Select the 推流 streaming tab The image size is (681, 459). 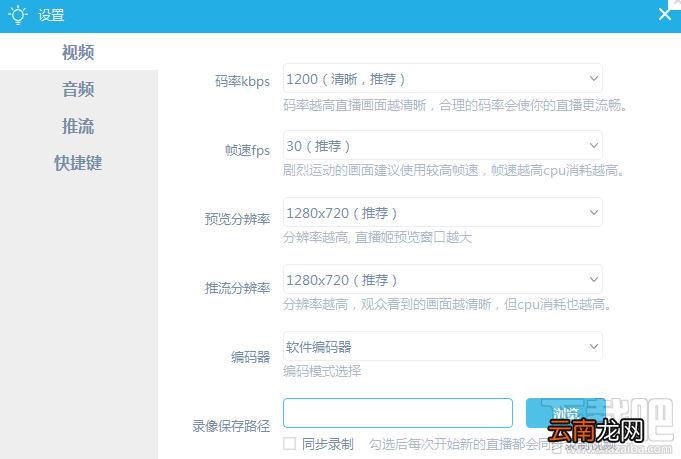point(78,126)
